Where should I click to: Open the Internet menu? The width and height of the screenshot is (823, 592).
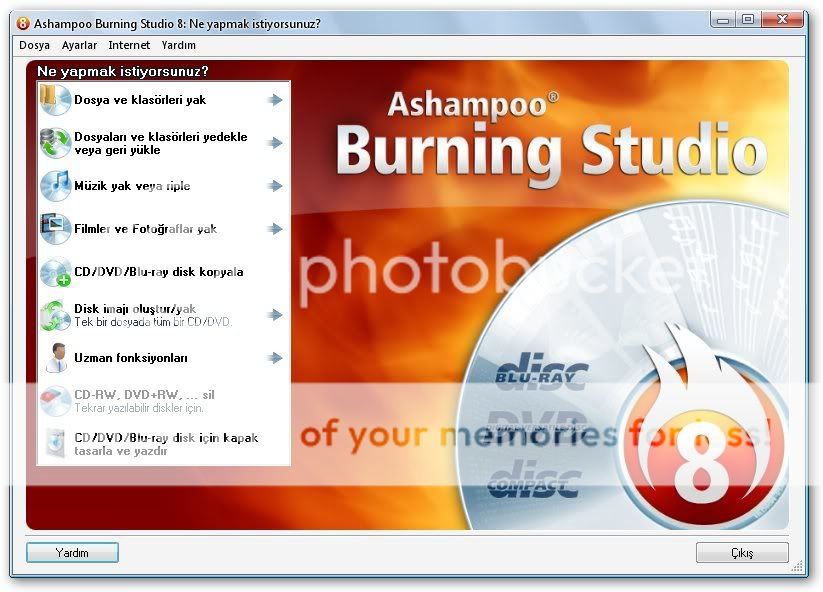pyautogui.click(x=129, y=45)
